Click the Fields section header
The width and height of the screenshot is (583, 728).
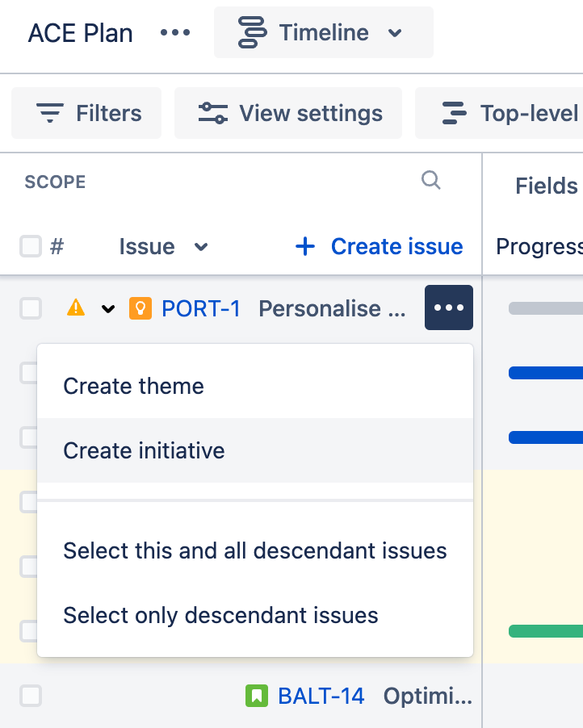point(547,186)
